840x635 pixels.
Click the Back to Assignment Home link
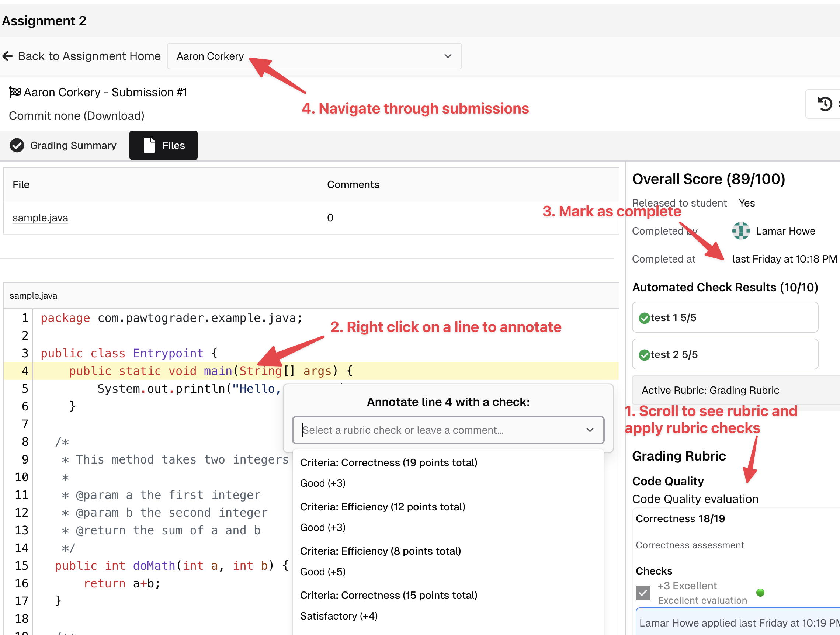(x=89, y=56)
